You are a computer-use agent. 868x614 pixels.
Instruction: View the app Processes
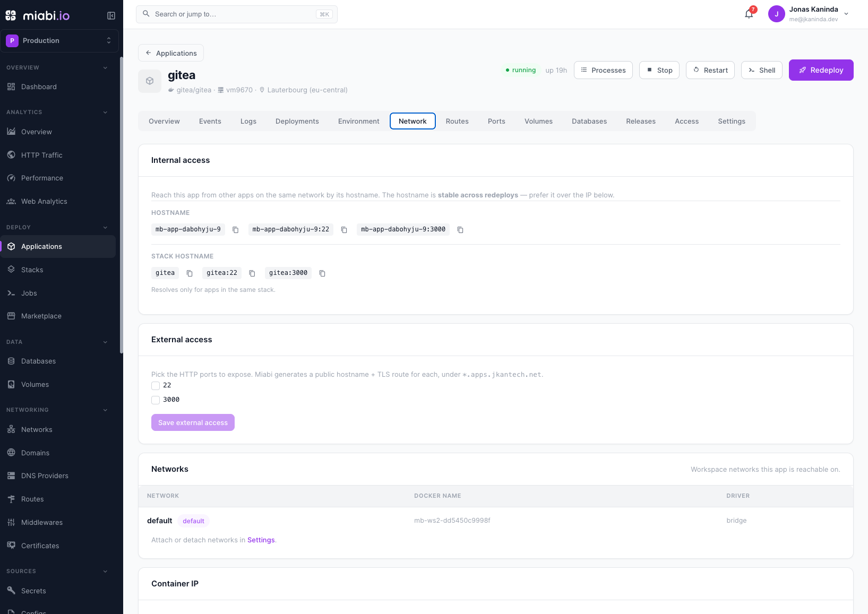[603, 70]
